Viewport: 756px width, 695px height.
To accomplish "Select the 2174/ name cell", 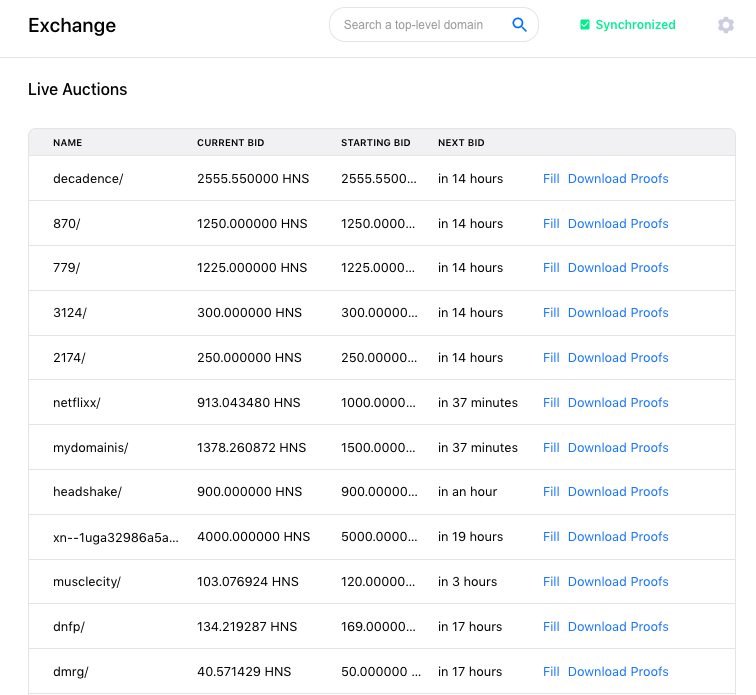I will coord(69,357).
